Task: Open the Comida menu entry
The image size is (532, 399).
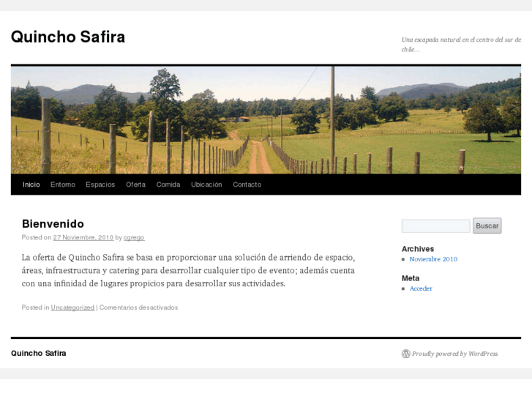Action: pos(168,184)
